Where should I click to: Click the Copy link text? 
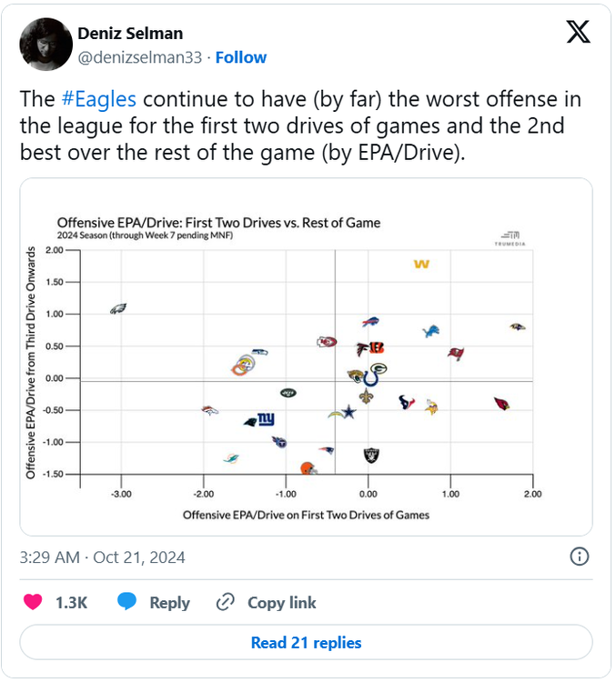pyautogui.click(x=282, y=602)
